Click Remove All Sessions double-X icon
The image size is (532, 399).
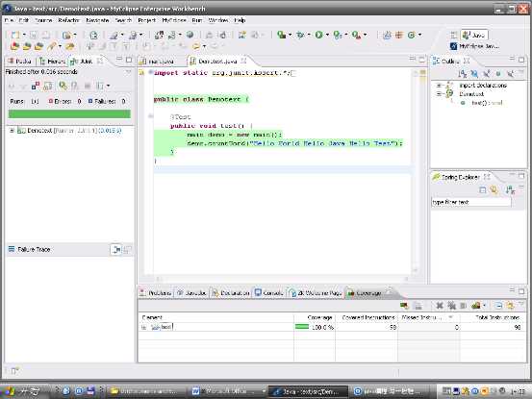point(451,306)
